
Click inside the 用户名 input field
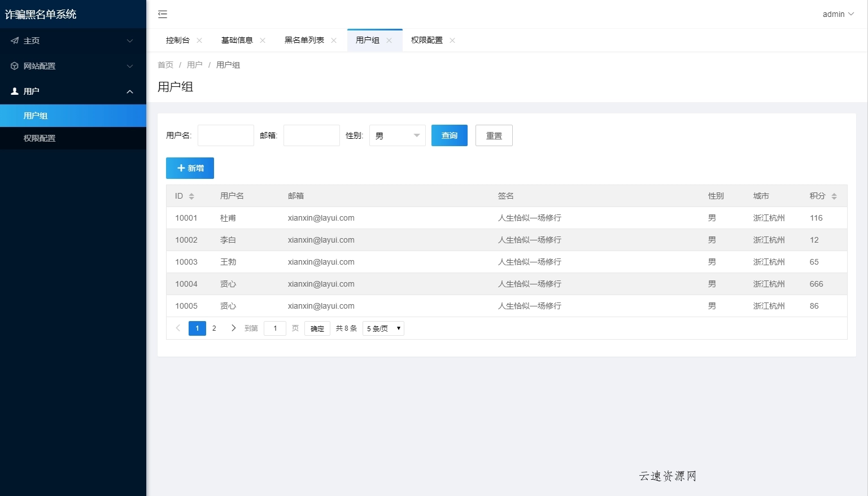[226, 135]
